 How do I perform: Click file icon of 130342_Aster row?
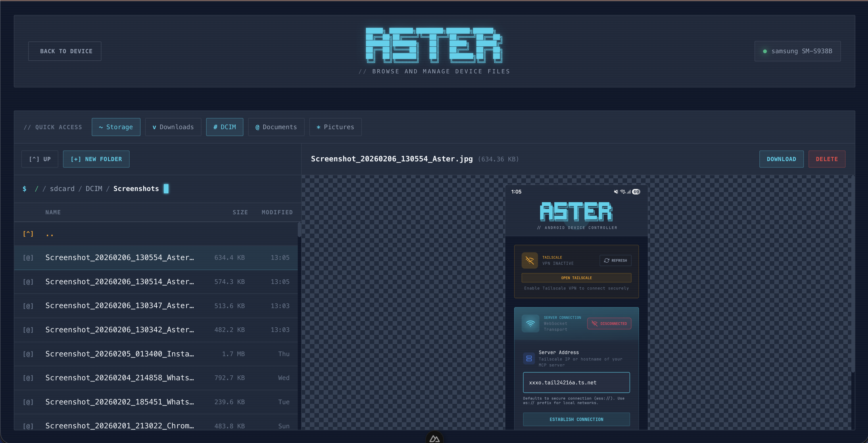click(x=28, y=330)
